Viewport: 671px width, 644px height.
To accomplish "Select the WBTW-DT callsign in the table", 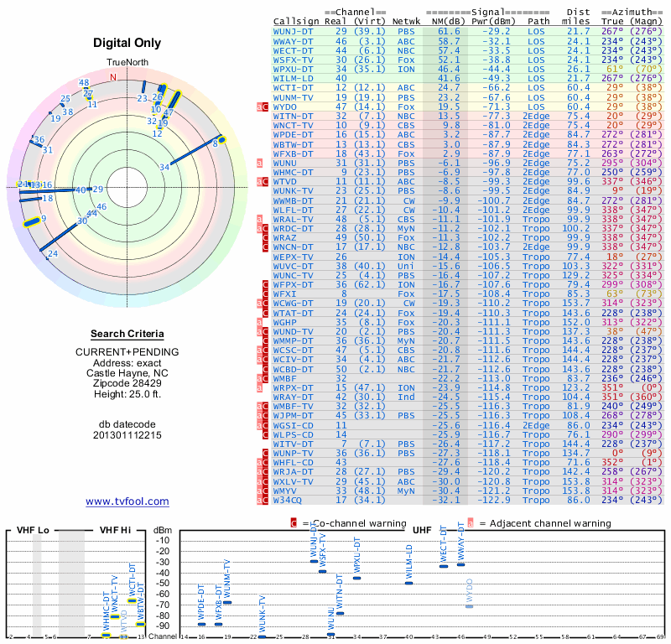I will (293, 144).
